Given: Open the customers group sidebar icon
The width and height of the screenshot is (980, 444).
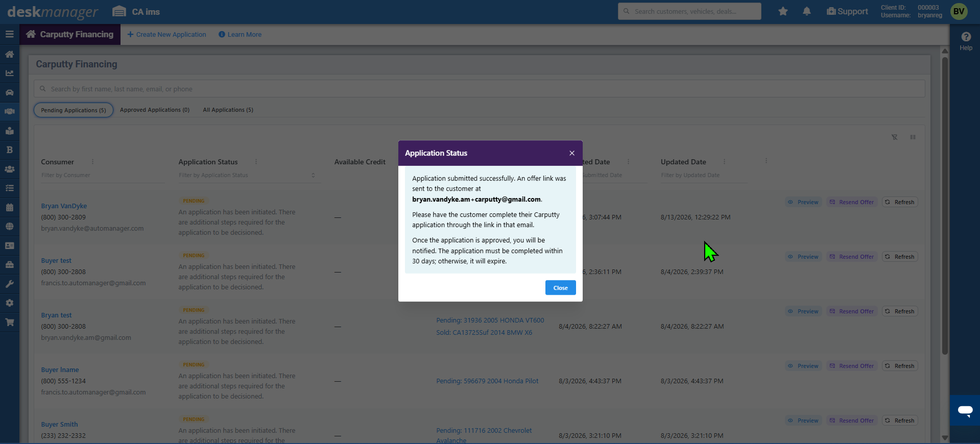Looking at the screenshot, I should tap(9, 169).
